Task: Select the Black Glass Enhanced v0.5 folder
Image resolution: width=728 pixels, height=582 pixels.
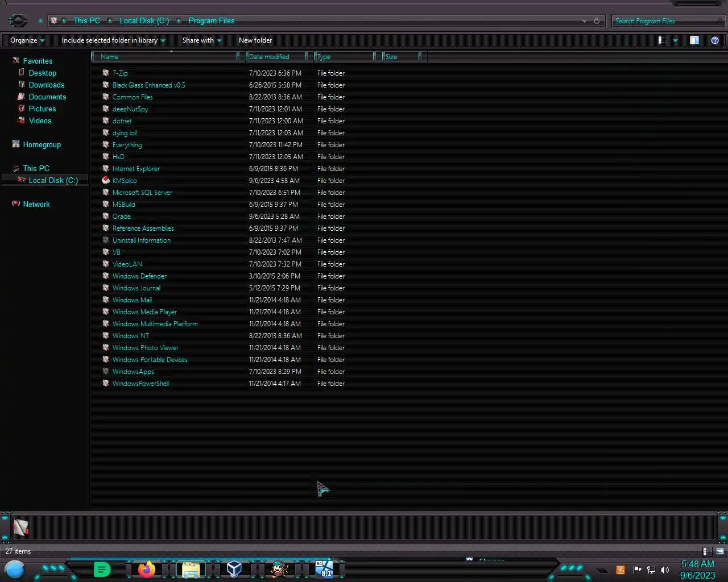Action: (x=148, y=85)
